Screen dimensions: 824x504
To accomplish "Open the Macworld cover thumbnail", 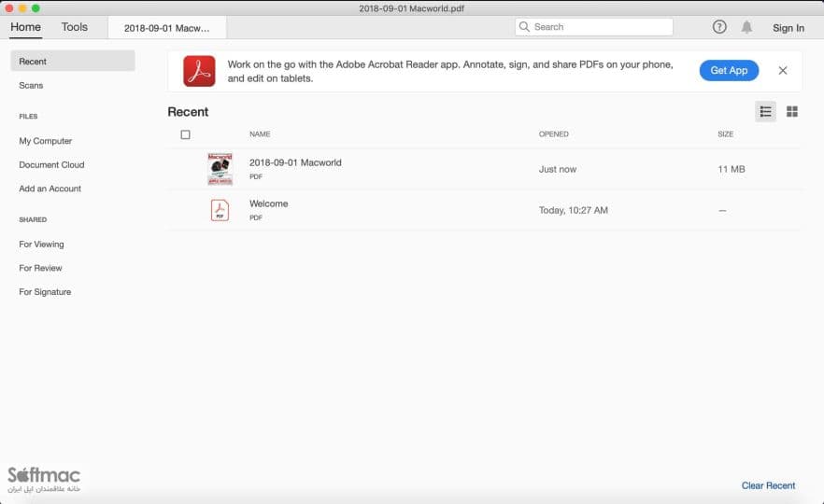I will pyautogui.click(x=220, y=169).
